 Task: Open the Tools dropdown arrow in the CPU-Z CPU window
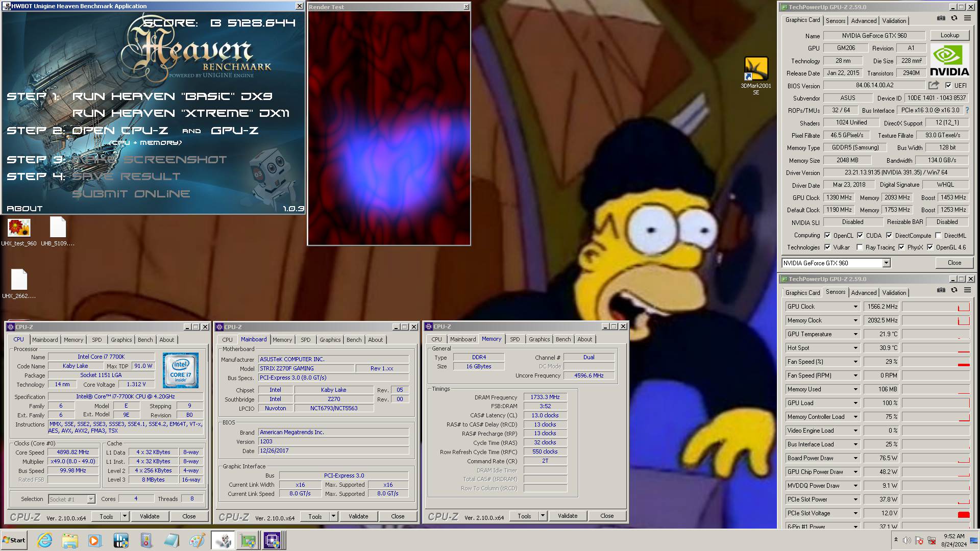tap(125, 516)
